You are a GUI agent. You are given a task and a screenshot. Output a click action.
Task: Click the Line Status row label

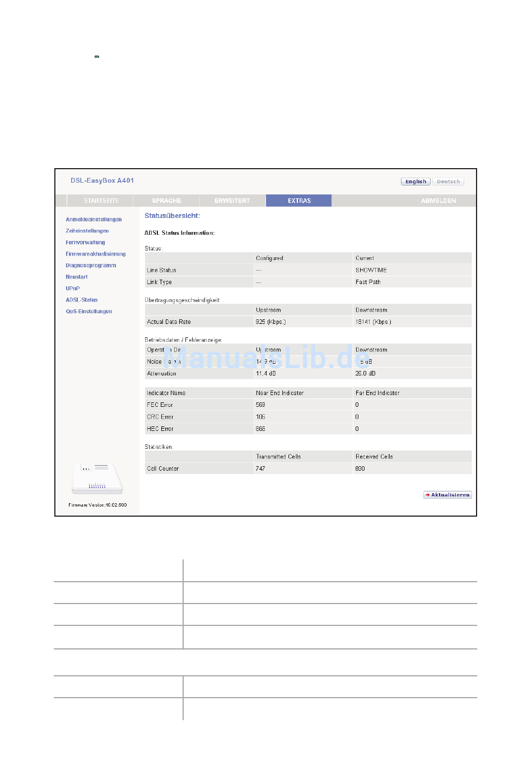[161, 270]
